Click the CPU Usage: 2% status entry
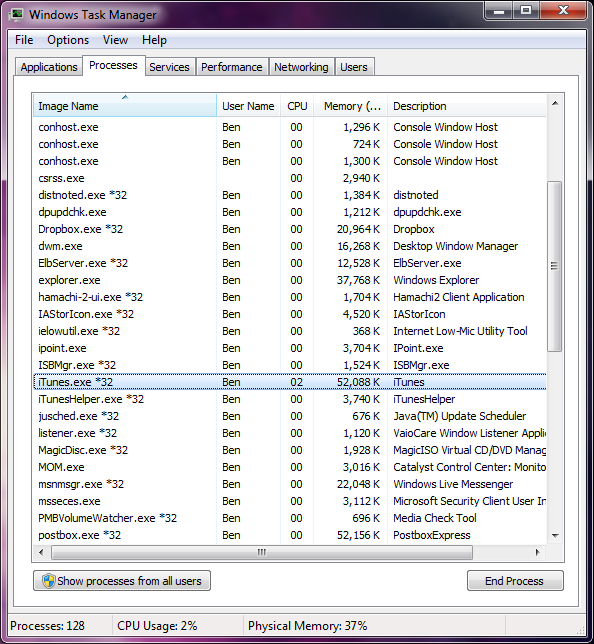Screen dimensions: 594x644 pyautogui.click(x=157, y=626)
